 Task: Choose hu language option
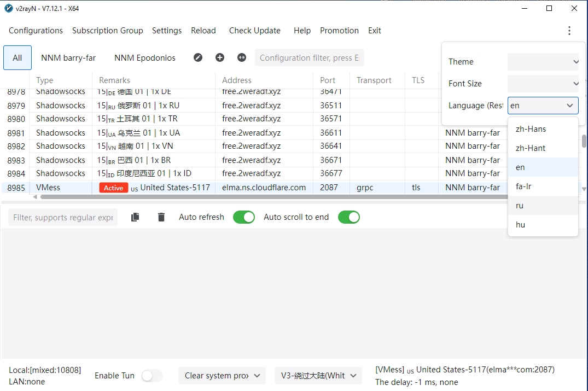click(x=543, y=225)
